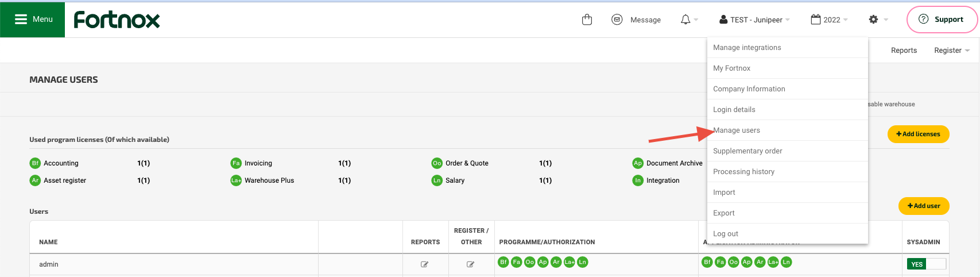The image size is (980, 277).
Task: Expand the TEST - Junipeer user menu
Action: (x=754, y=20)
